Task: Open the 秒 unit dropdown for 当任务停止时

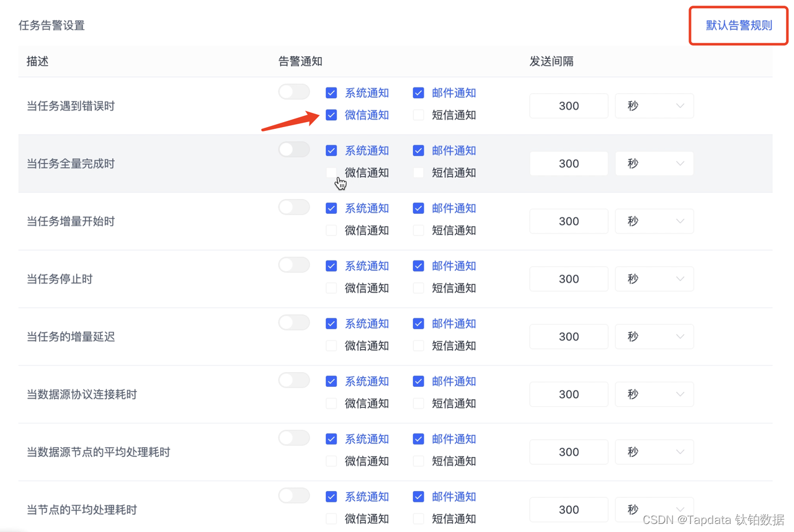Action: [654, 279]
